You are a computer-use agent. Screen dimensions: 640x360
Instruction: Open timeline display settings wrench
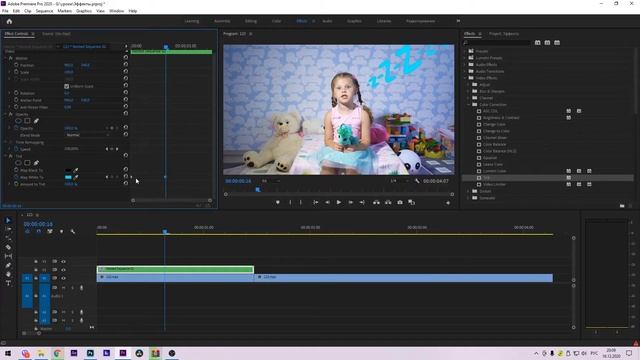click(x=73, y=231)
